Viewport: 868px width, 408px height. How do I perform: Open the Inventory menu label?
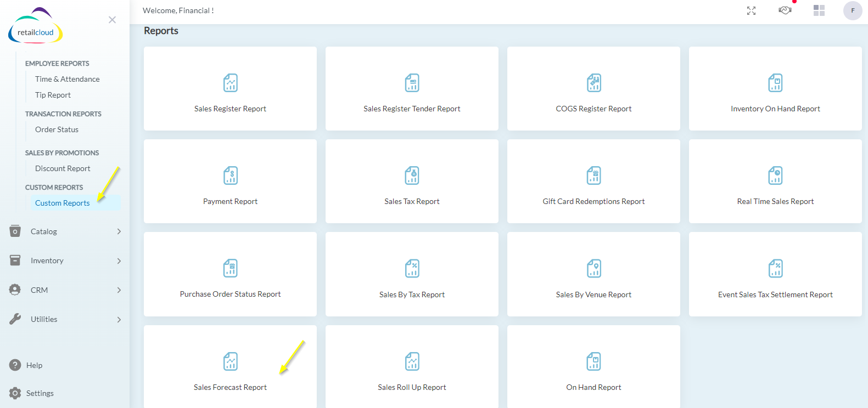pyautogui.click(x=47, y=260)
